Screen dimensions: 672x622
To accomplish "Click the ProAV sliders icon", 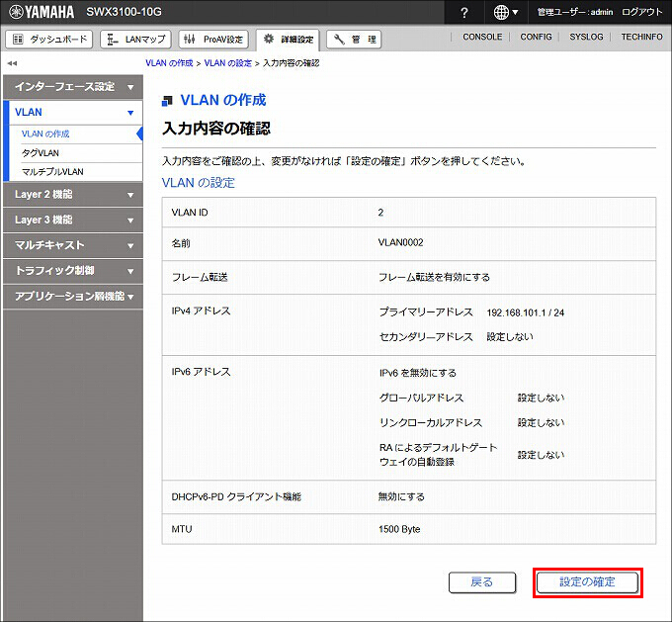I will [x=189, y=40].
